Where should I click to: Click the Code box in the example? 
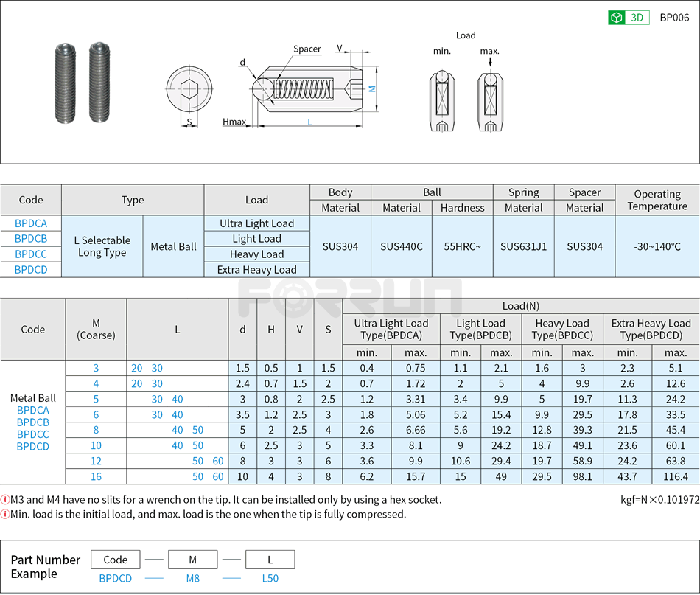tap(115, 559)
